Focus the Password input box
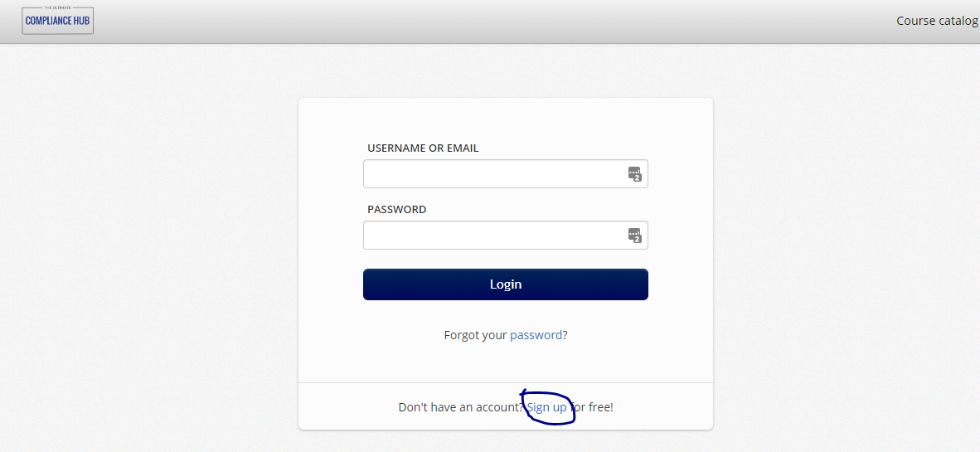 point(505,235)
